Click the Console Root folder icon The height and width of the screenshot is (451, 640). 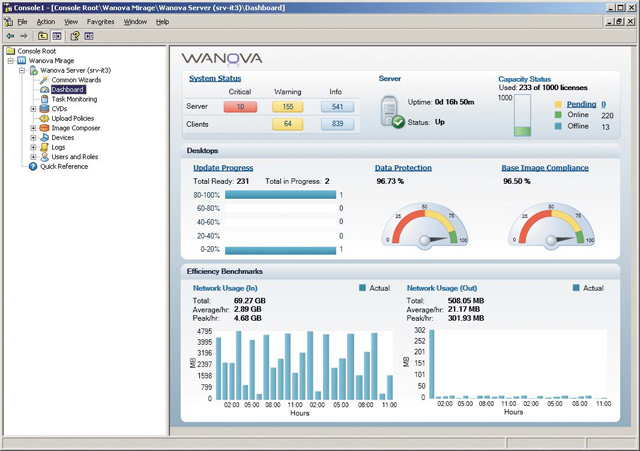[x=11, y=51]
